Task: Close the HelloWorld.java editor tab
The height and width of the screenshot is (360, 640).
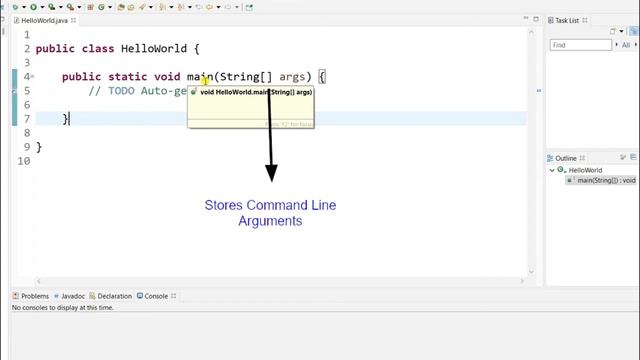Action: pos(73,20)
